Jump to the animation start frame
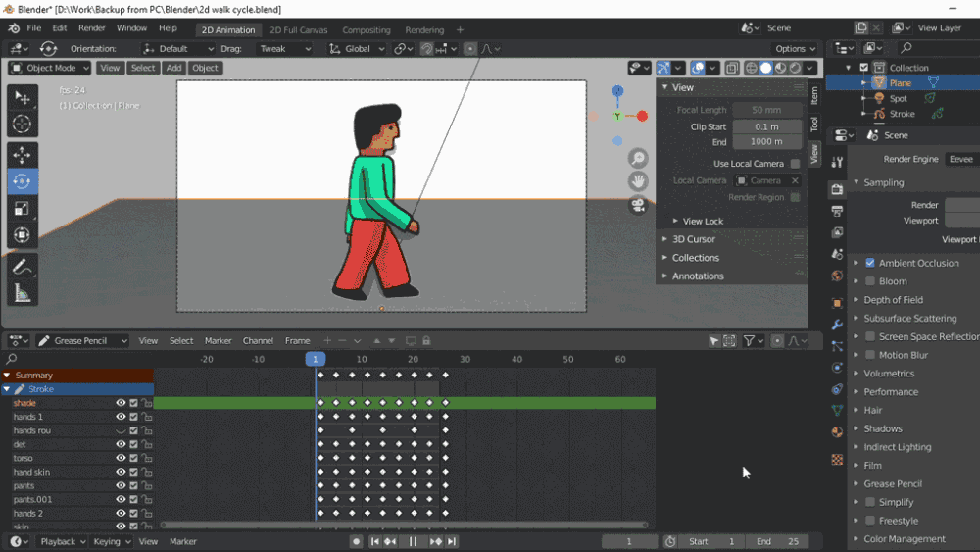This screenshot has width=980, height=552. click(374, 541)
